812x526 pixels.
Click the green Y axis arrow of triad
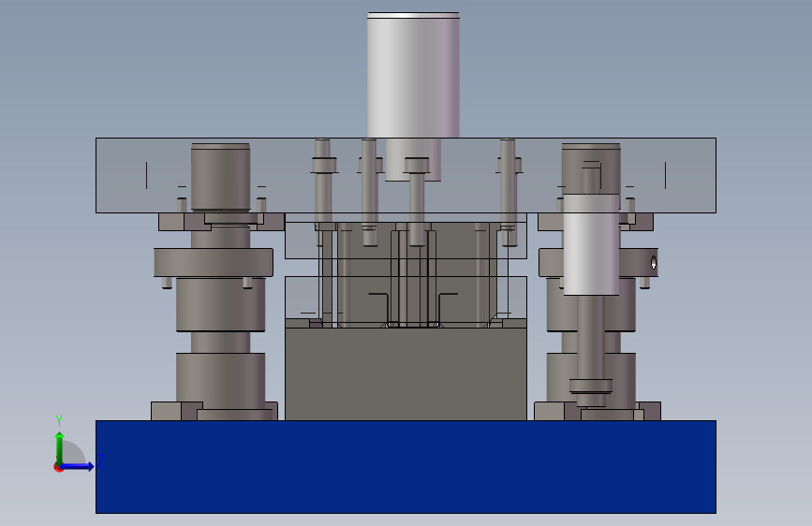pyautogui.click(x=60, y=448)
